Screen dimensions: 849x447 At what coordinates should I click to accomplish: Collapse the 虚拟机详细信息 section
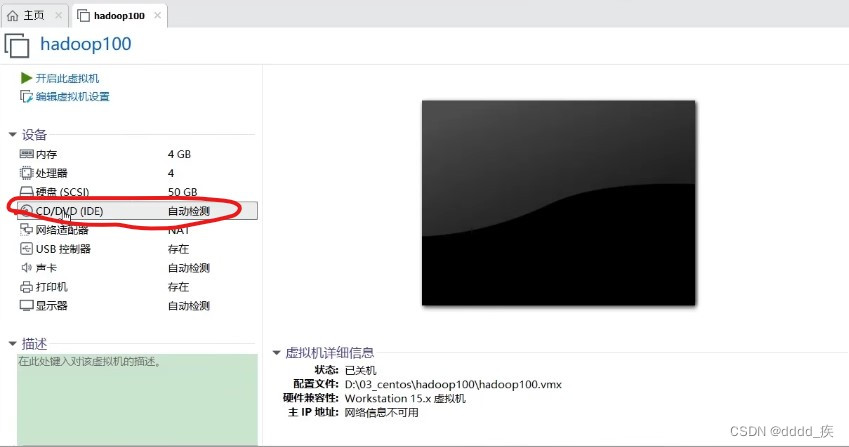coord(276,353)
